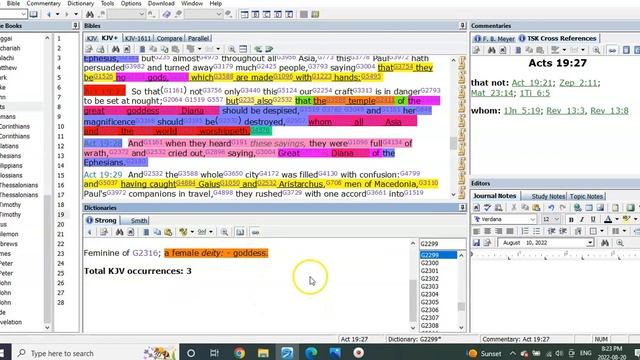
Task: Open the font size 12 dropdown
Action: click(x=556, y=220)
